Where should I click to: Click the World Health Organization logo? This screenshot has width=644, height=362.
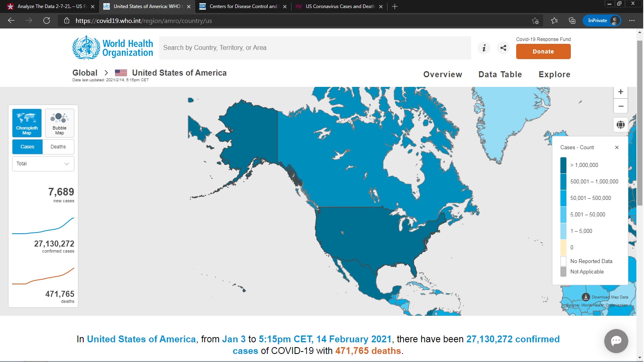click(113, 48)
